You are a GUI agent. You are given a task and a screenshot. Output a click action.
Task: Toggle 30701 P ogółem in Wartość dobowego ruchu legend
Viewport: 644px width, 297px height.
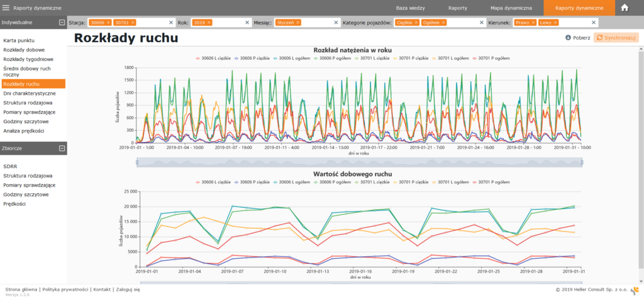(x=491, y=181)
